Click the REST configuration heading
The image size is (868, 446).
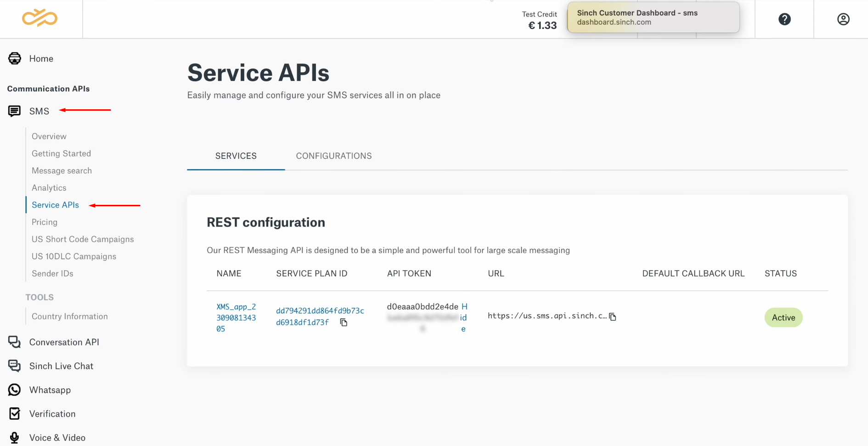click(x=265, y=222)
